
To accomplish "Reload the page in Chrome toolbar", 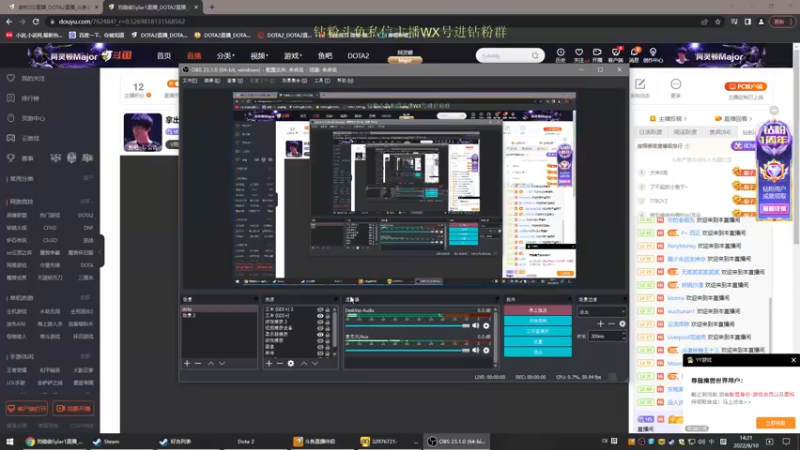I will tap(36, 21).
